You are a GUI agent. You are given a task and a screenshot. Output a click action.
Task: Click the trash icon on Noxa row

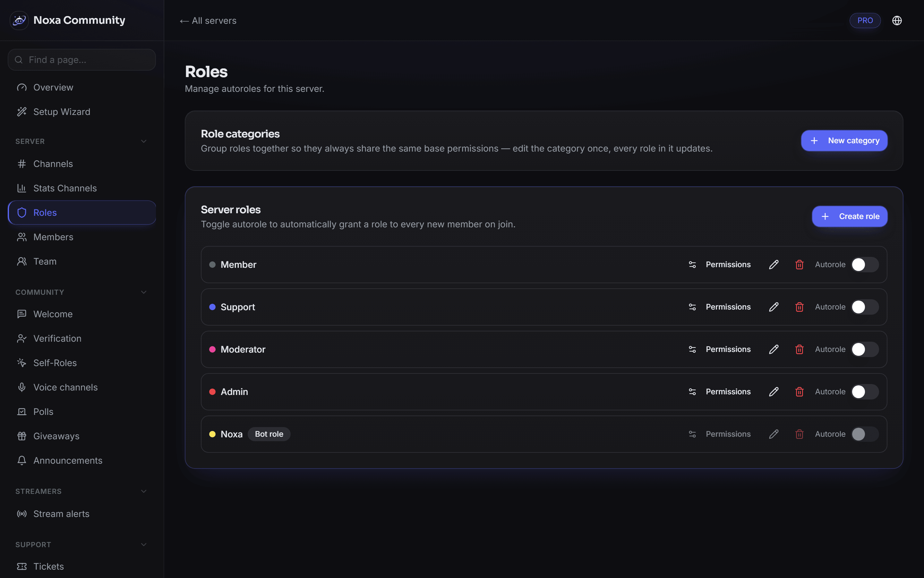point(800,434)
